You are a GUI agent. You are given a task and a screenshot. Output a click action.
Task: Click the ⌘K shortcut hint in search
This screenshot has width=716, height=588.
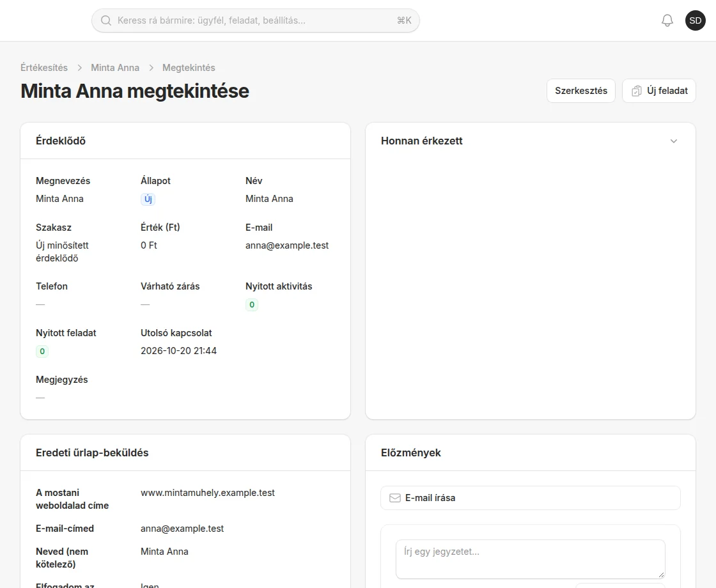point(404,20)
